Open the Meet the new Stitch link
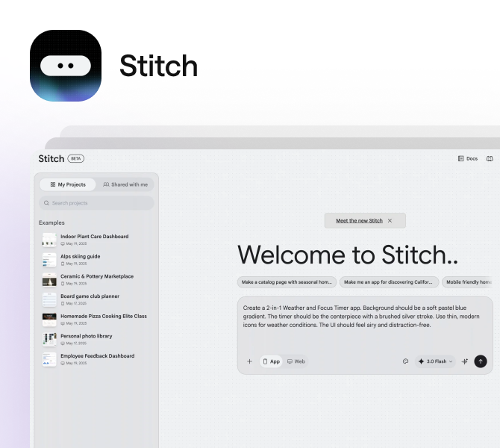500x448 pixels. [x=359, y=220]
